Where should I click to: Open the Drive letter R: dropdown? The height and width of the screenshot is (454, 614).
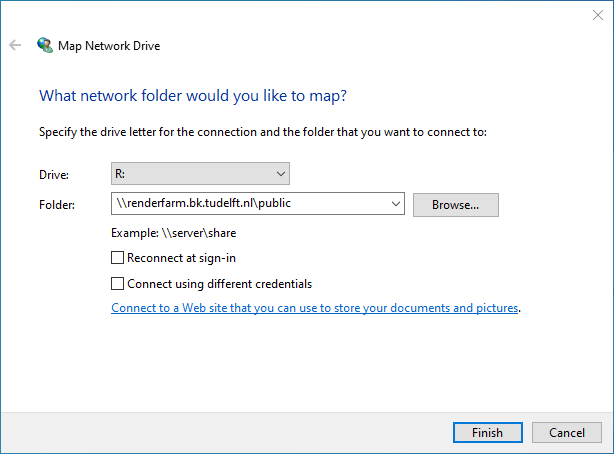200,174
